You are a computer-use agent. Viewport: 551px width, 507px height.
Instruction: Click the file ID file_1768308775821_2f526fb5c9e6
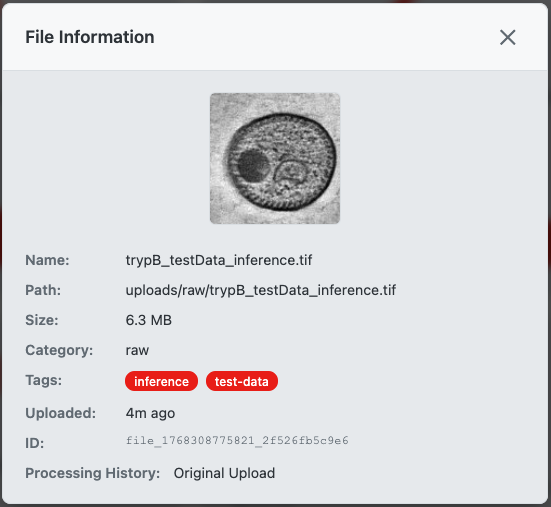(237, 440)
